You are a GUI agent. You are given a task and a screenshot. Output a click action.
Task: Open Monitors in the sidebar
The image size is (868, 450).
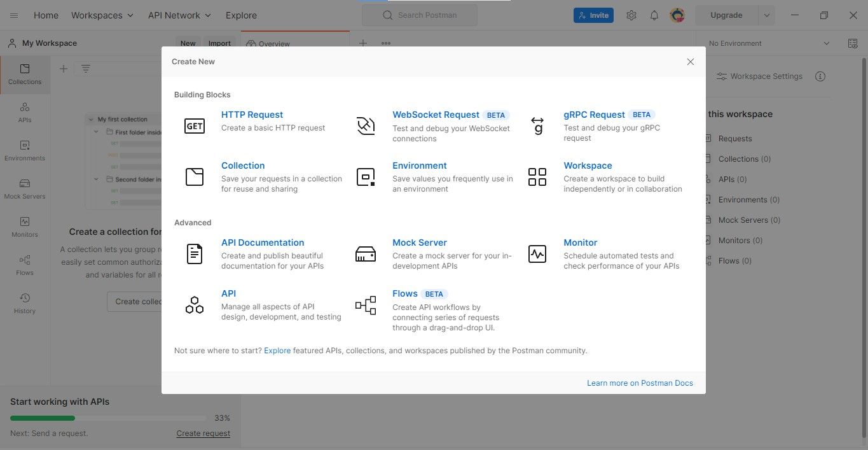25,227
